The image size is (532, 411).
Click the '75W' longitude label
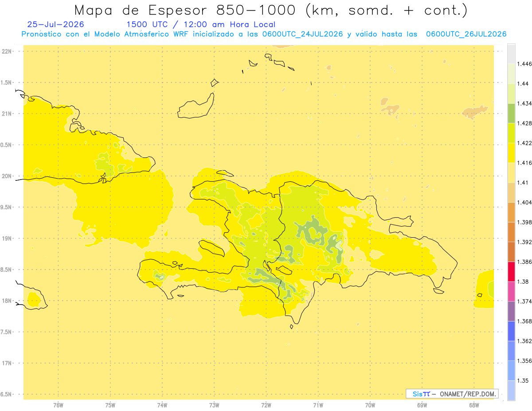tap(110, 406)
